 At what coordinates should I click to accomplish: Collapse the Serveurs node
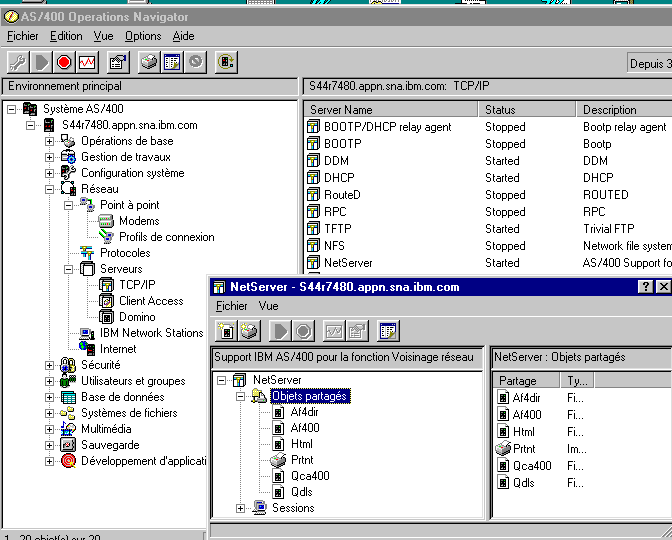point(68,269)
